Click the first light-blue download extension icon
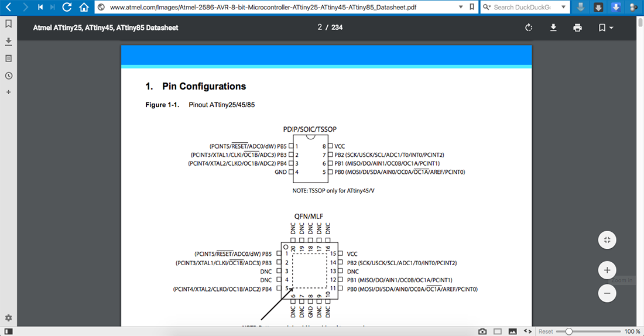Screen dimensions: 644x336 580,7
